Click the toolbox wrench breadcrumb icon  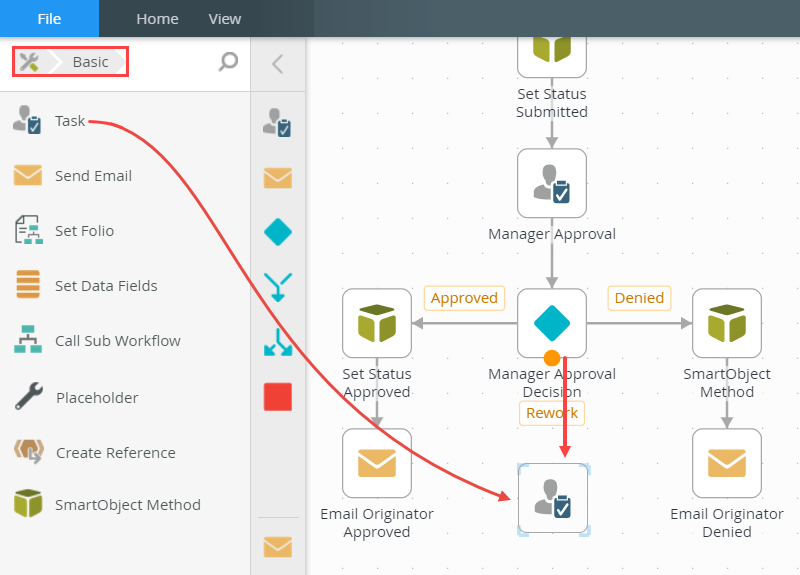(29, 62)
